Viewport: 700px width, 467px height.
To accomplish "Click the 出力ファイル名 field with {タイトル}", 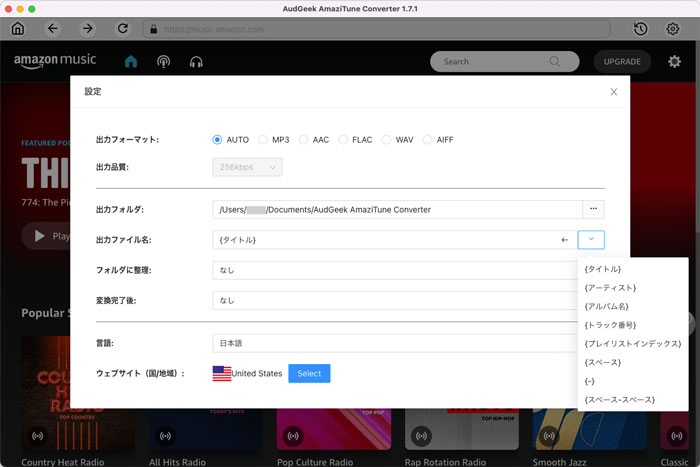I will pos(395,240).
